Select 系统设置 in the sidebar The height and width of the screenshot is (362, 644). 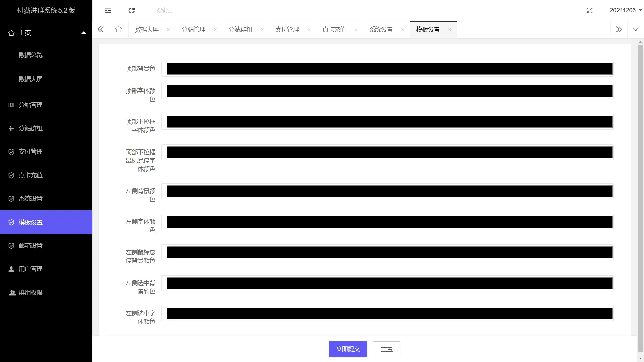tap(30, 198)
